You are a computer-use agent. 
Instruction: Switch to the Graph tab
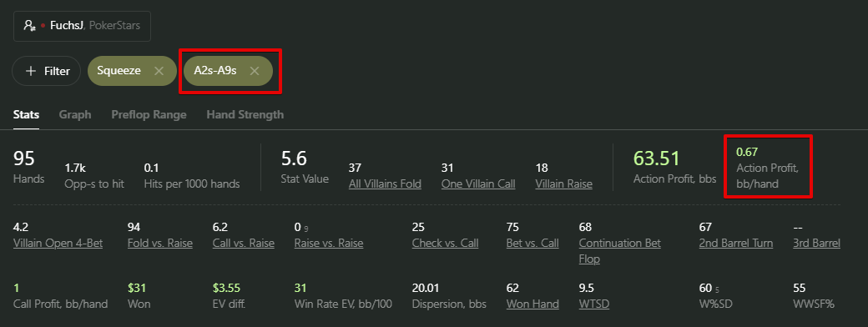tap(75, 114)
